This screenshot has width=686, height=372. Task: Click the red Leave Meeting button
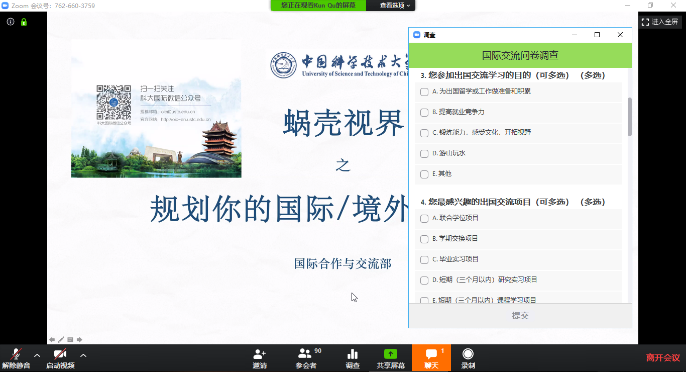coord(663,358)
